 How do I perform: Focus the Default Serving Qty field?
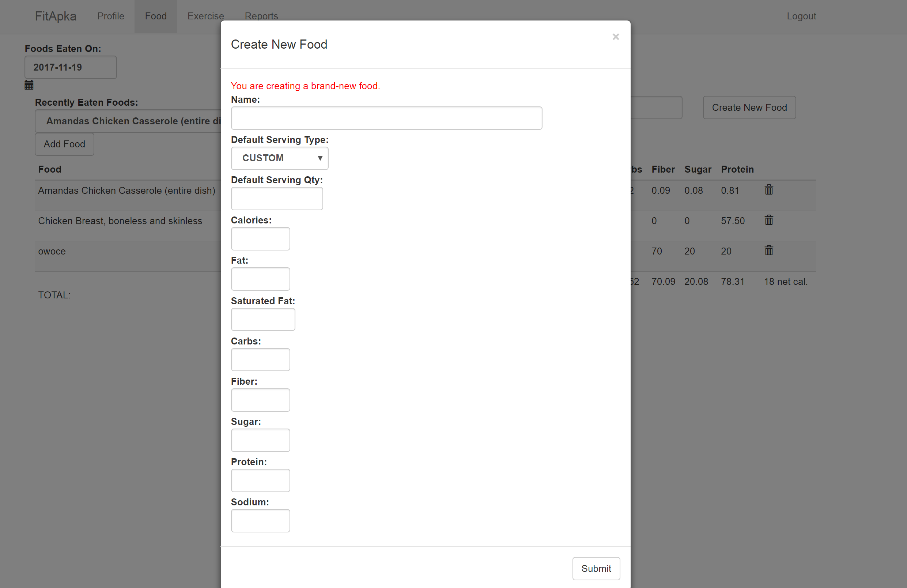pos(277,199)
